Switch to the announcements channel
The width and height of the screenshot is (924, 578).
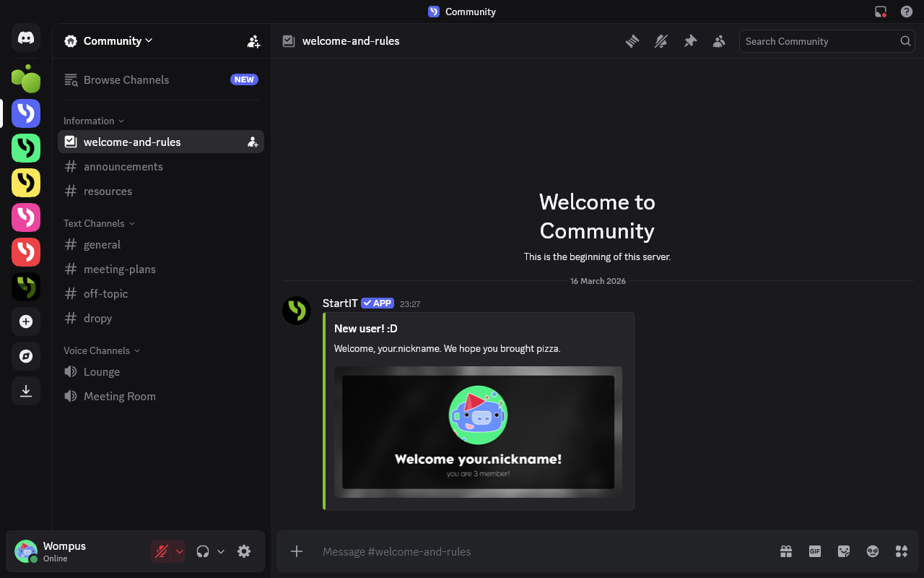[123, 166]
